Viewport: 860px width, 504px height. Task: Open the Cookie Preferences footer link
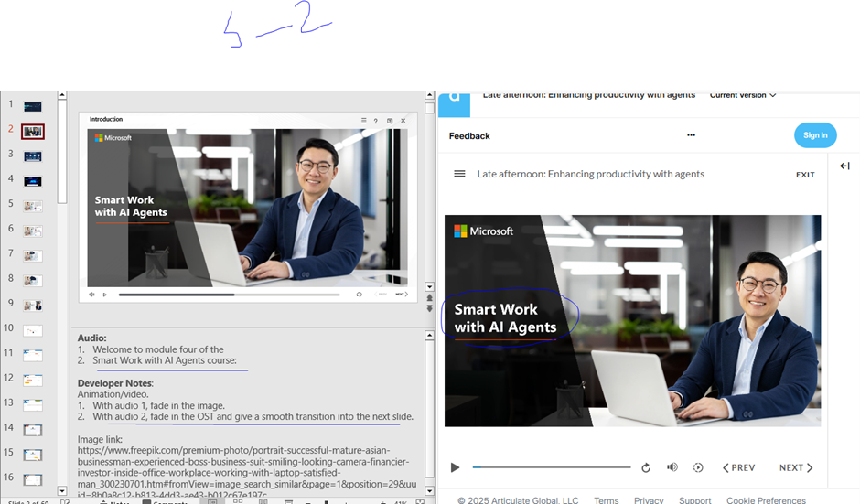[766, 499]
